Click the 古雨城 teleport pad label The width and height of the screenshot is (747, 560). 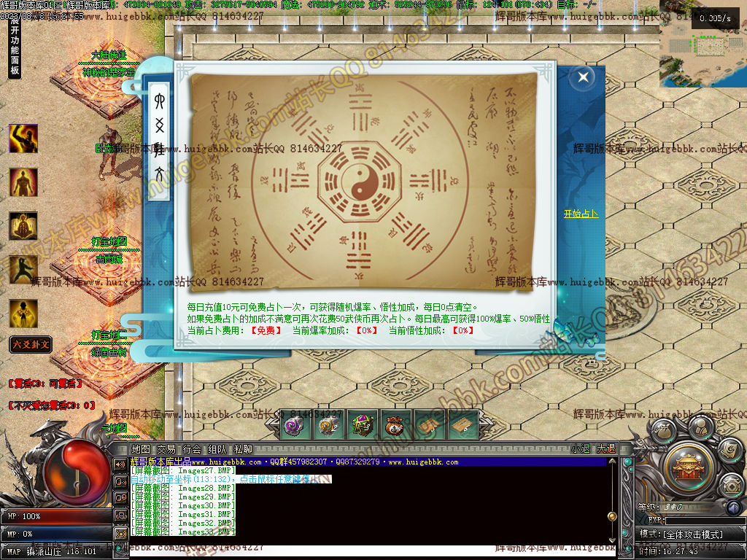click(109, 259)
